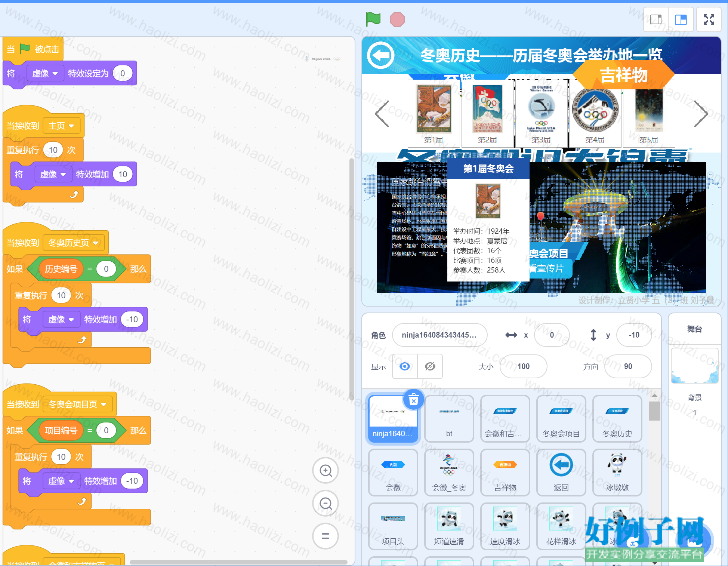Screen dimensions: 728x566
Task: Show next emblems with right chevron
Action: click(x=701, y=114)
